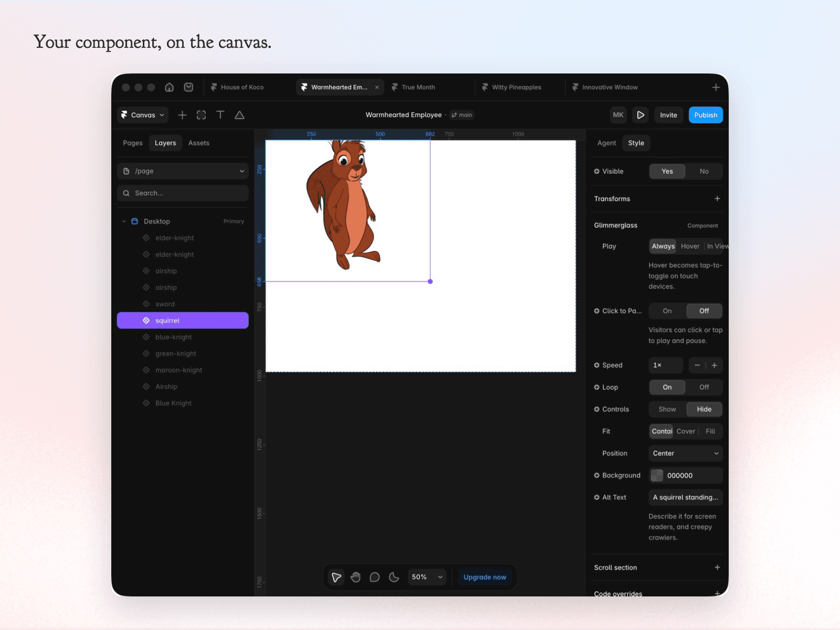
Task: Open the Position Center dropdown
Action: coord(686,453)
